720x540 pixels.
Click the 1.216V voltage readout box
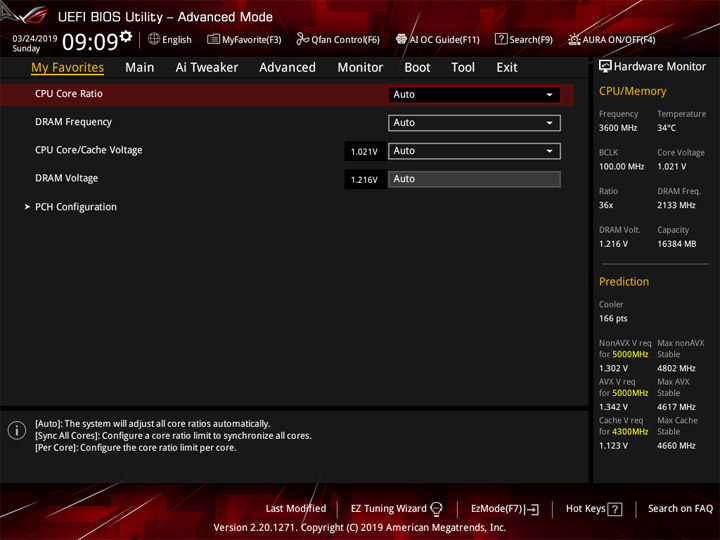(x=365, y=180)
